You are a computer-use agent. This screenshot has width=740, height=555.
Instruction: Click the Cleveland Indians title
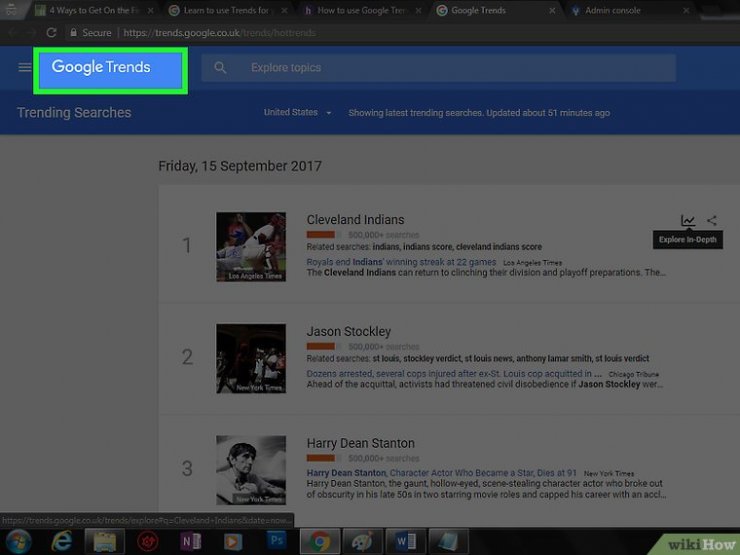(355, 220)
